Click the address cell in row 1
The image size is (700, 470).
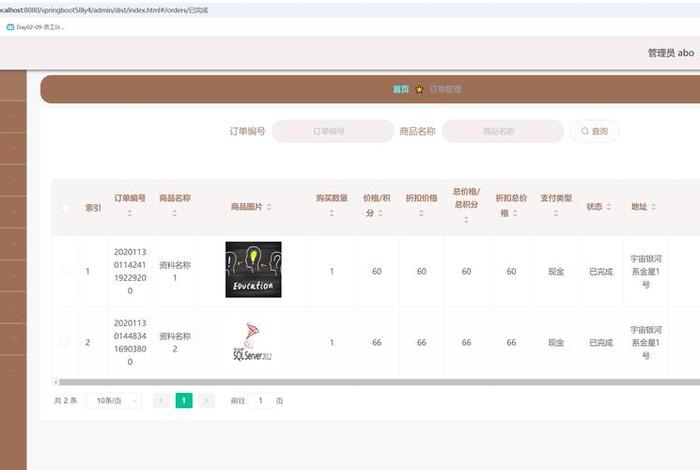pyautogui.click(x=646, y=271)
